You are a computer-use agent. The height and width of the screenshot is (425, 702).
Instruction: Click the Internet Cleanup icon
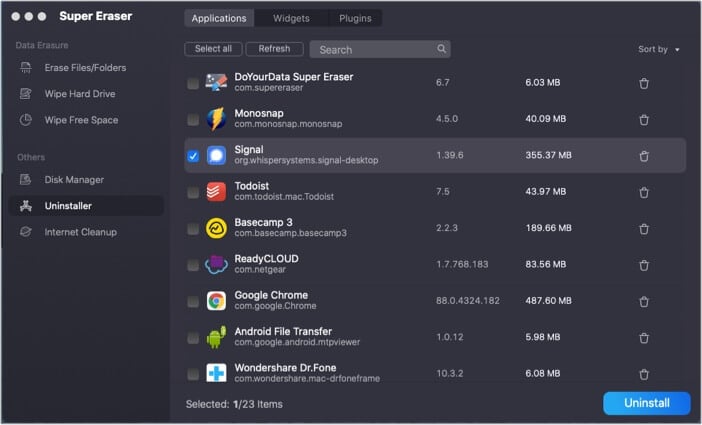point(26,232)
